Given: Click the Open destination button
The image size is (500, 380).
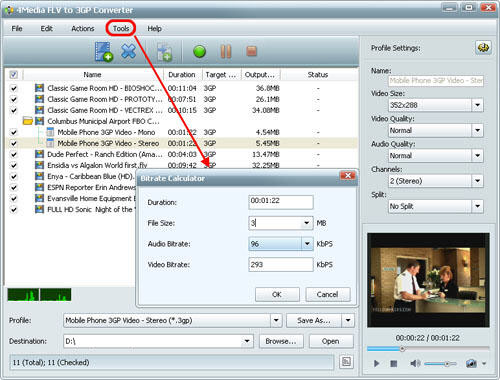Looking at the screenshot, I should click(331, 341).
